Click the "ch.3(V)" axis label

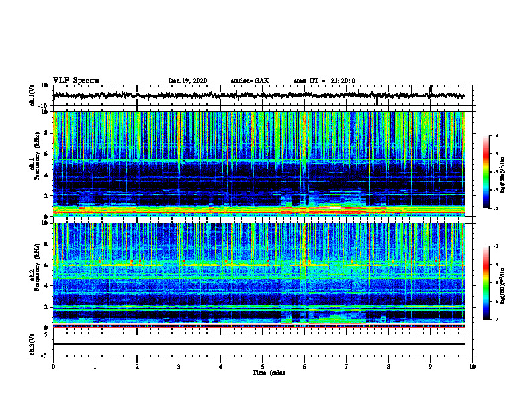click(x=32, y=345)
